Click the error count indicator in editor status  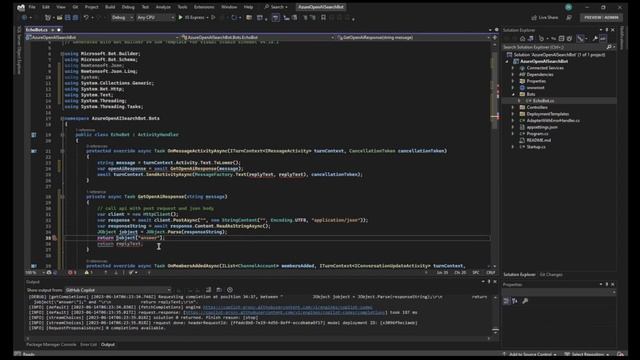(72, 272)
